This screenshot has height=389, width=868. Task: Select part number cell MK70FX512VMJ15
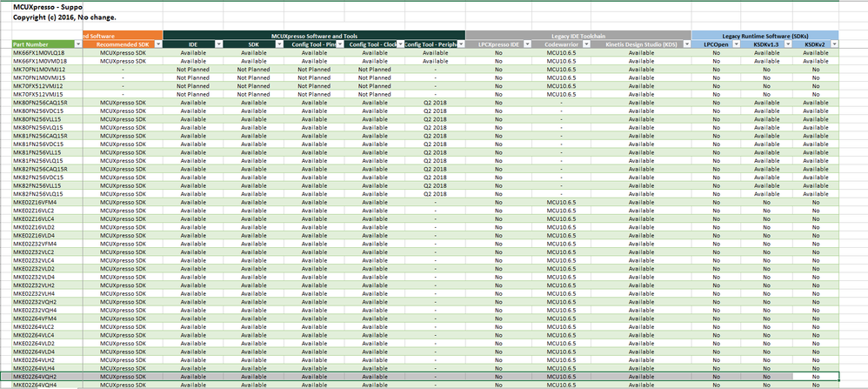coord(47,94)
